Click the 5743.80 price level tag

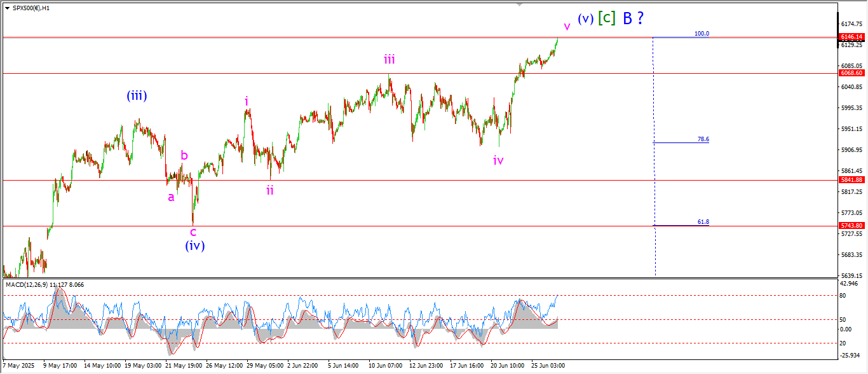pyautogui.click(x=850, y=226)
